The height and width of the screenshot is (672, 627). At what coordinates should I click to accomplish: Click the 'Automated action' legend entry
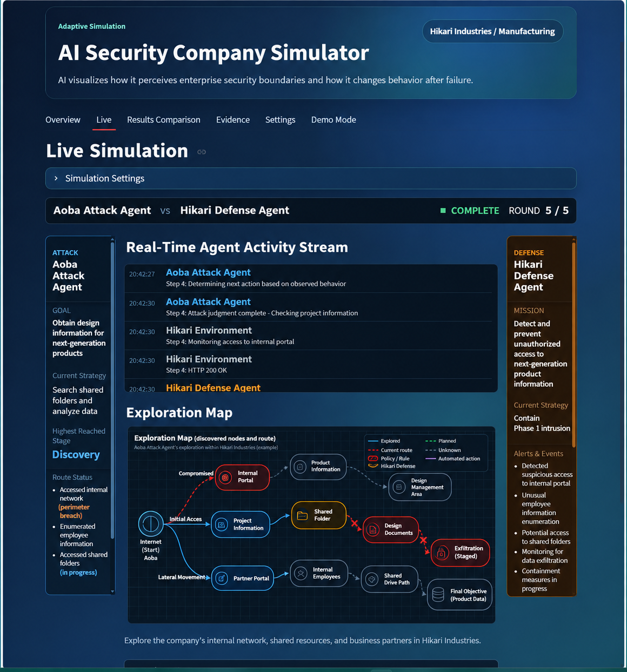pos(453,459)
